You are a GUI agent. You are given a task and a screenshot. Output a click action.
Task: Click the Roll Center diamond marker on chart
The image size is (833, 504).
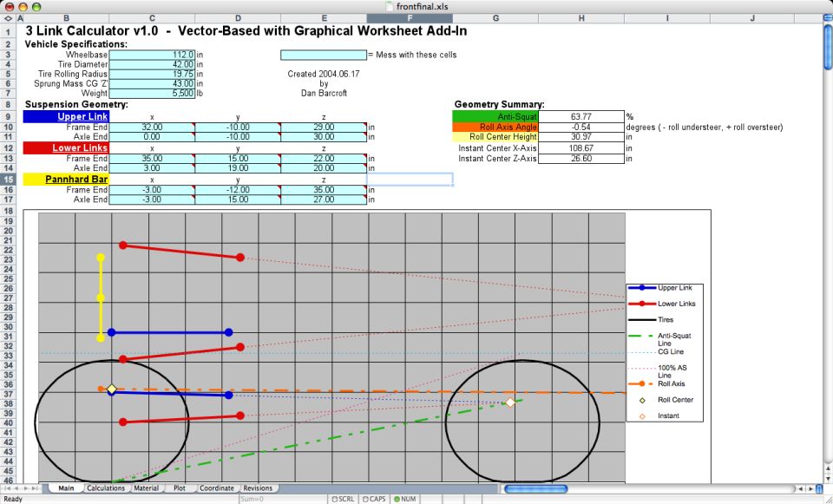(112, 389)
